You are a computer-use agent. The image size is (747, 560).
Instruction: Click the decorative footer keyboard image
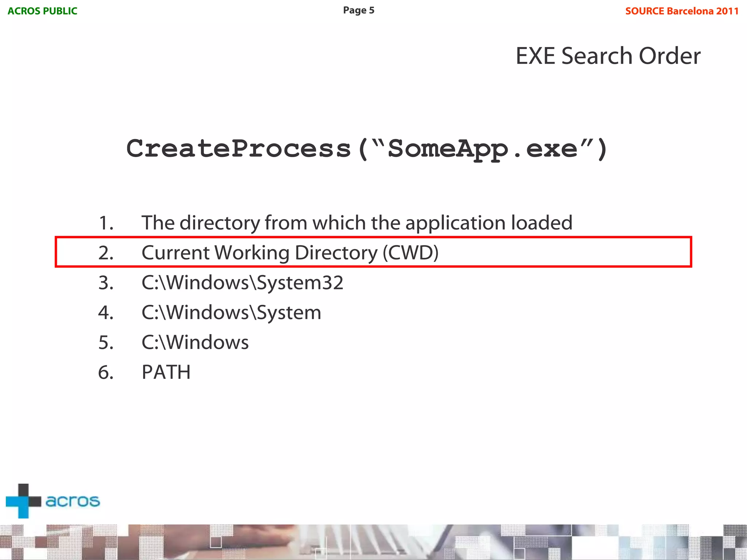pos(373,542)
